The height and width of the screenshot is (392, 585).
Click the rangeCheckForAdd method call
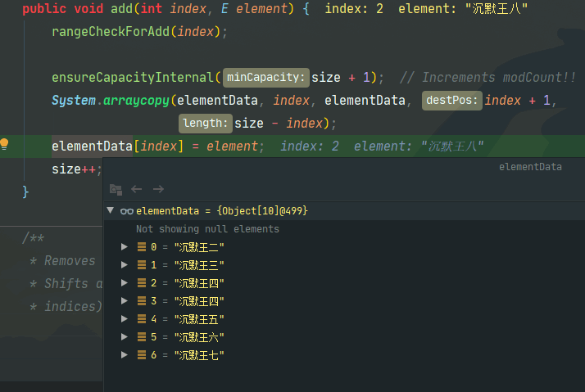111,32
